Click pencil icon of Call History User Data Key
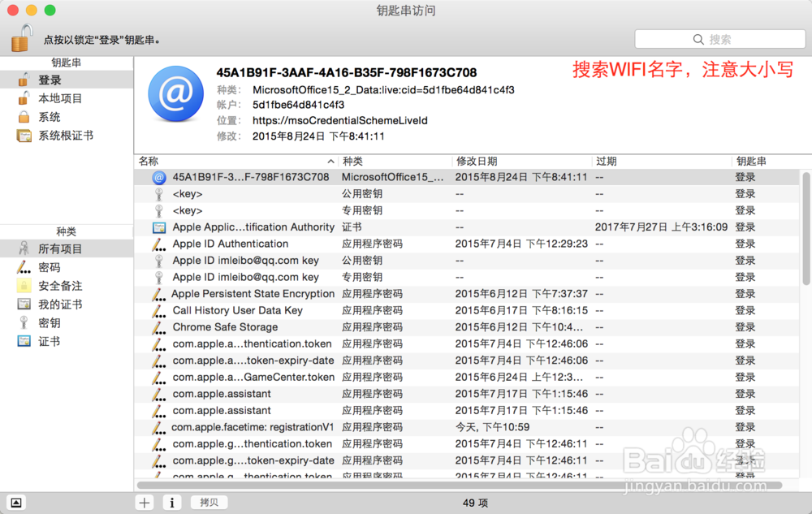This screenshot has height=514, width=812. tap(159, 311)
